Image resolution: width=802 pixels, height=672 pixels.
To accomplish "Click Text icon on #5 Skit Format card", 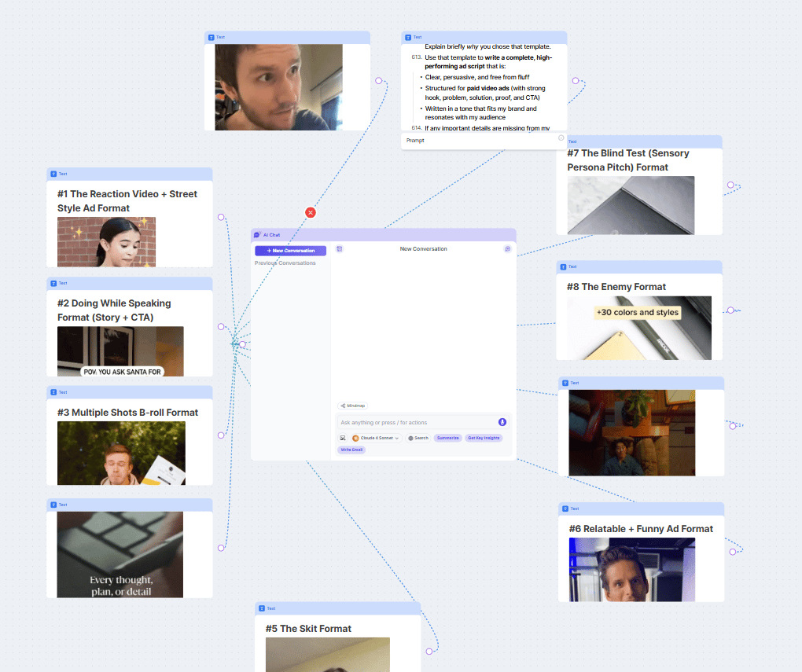I will 262,608.
